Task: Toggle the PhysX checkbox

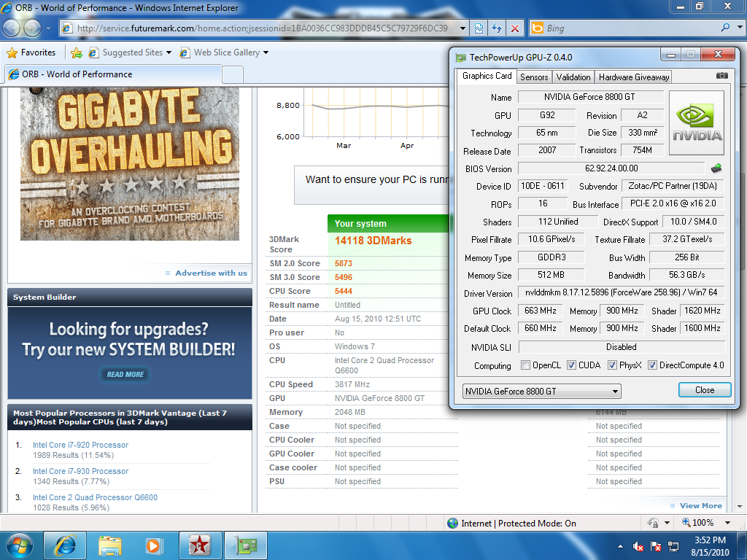Action: [x=612, y=365]
